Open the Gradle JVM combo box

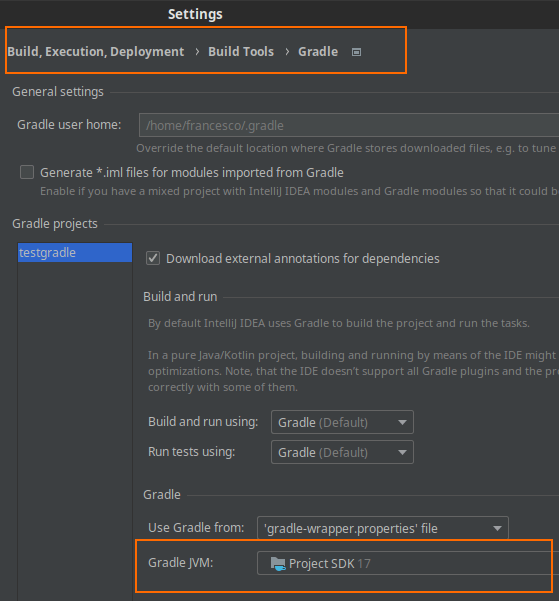(x=408, y=563)
